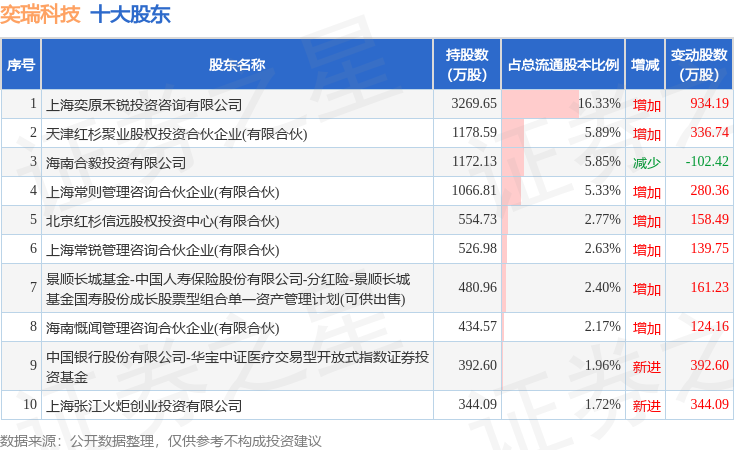Click holding value 1178.59
This screenshot has height=450, width=734.
(474, 132)
